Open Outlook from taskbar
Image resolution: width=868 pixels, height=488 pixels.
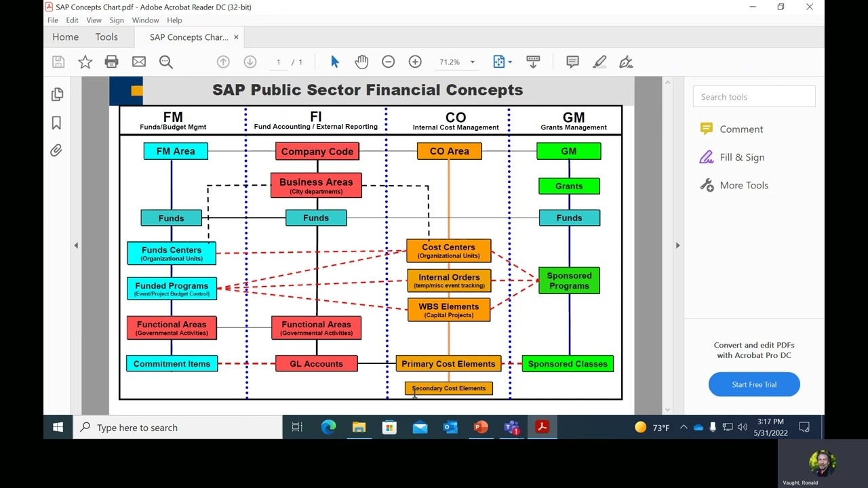click(450, 427)
